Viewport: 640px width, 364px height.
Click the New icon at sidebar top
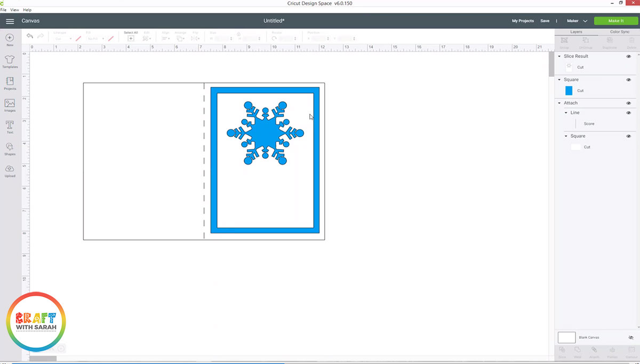(10, 38)
